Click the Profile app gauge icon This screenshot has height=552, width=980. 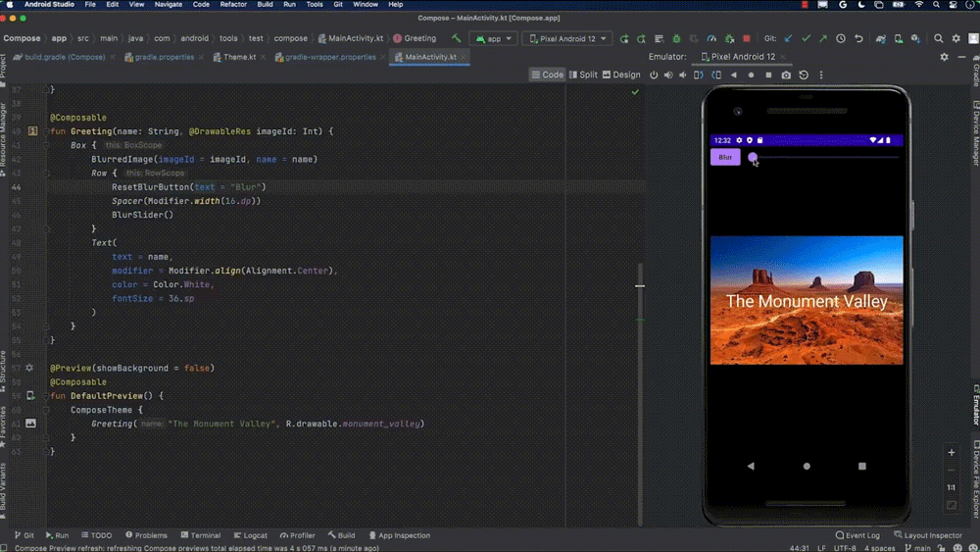pyautogui.click(x=711, y=39)
